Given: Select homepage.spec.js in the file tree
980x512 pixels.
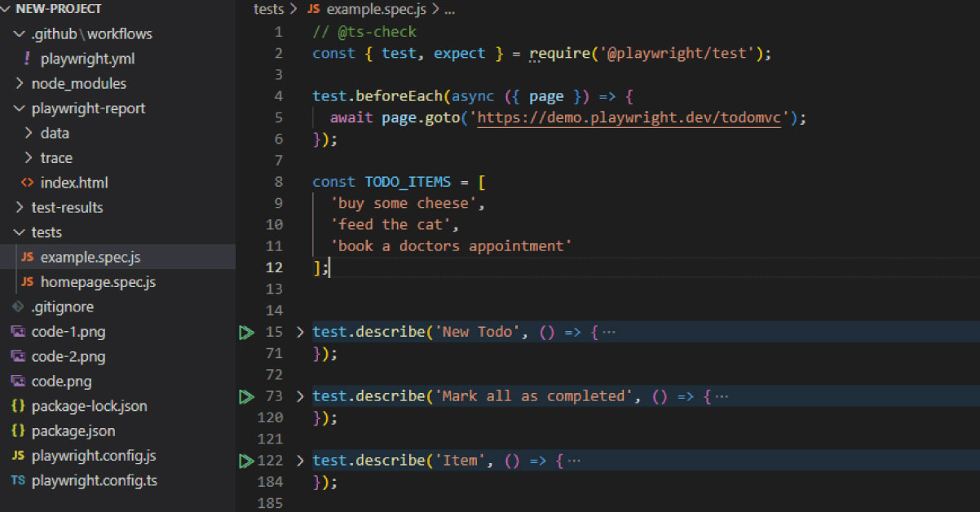Looking at the screenshot, I should tap(97, 282).
